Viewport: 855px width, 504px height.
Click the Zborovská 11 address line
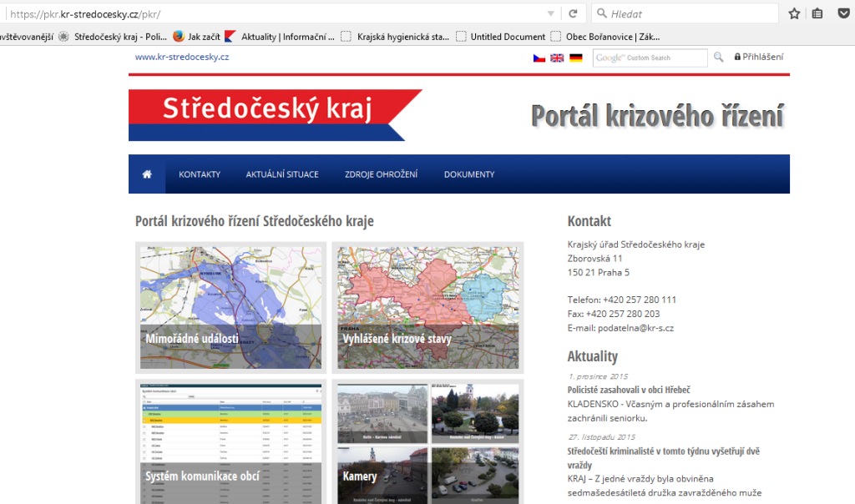pyautogui.click(x=594, y=259)
